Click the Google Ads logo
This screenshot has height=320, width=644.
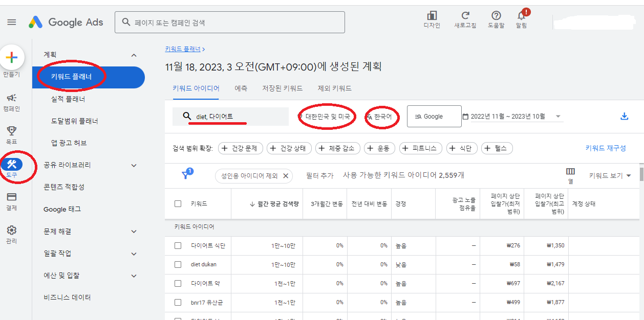coord(66,22)
